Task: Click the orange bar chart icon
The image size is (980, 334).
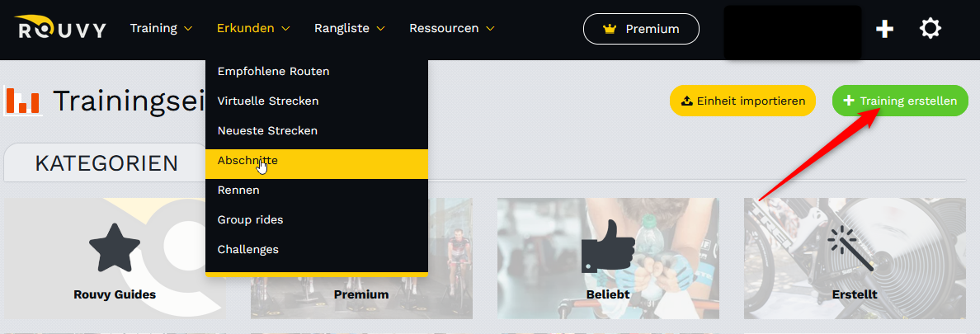Action: point(22,100)
